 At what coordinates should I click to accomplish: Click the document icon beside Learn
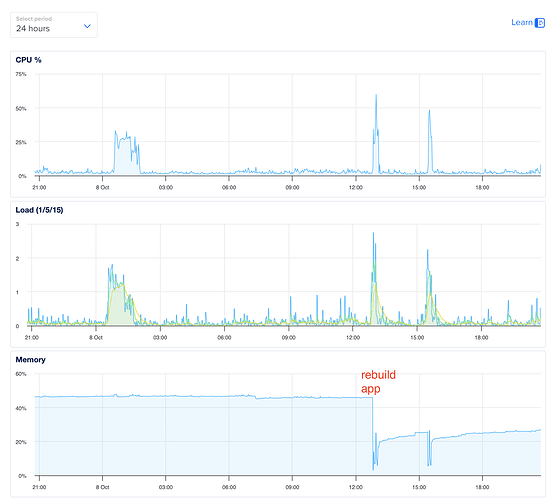click(540, 23)
